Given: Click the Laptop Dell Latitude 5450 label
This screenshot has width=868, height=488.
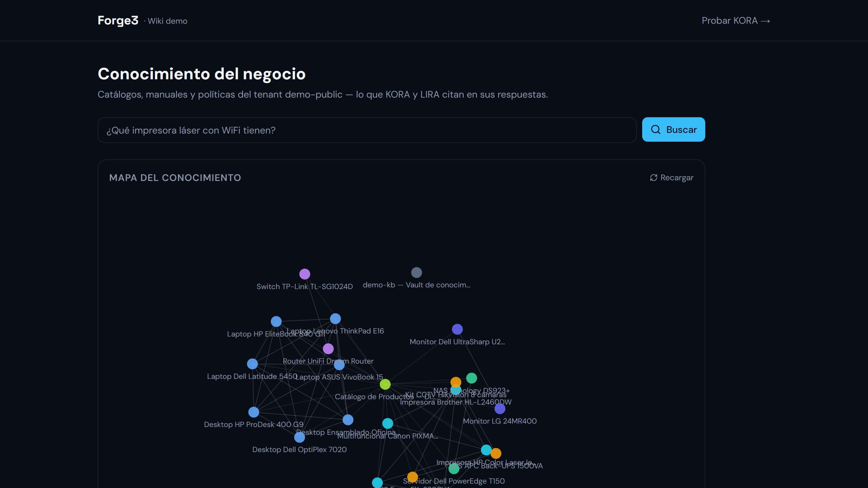Looking at the screenshot, I should [252, 376].
